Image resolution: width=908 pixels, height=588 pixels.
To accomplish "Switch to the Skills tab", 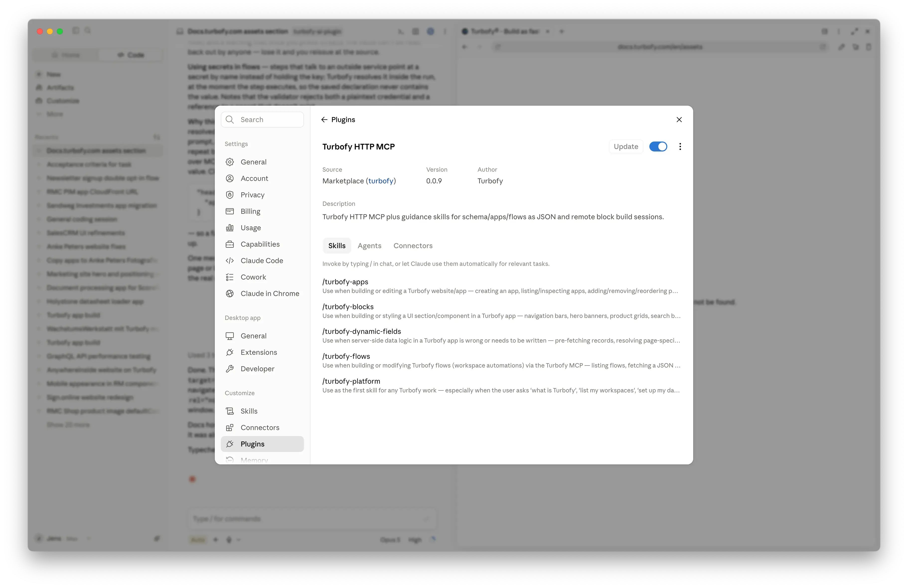I will tap(337, 246).
